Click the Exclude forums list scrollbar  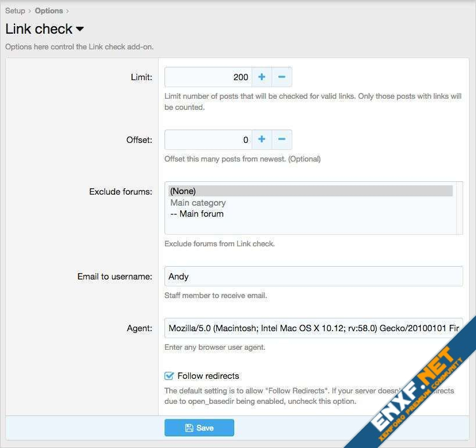(x=459, y=207)
